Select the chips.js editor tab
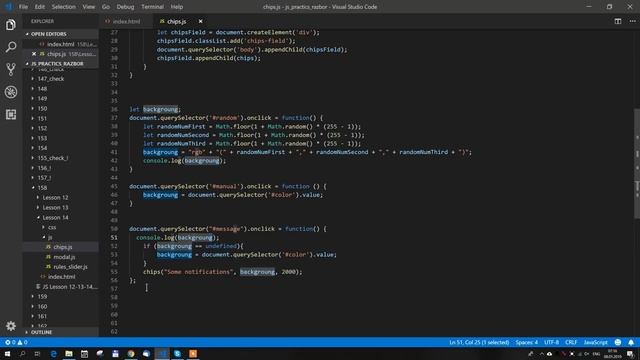The image size is (640, 360). tap(176, 21)
